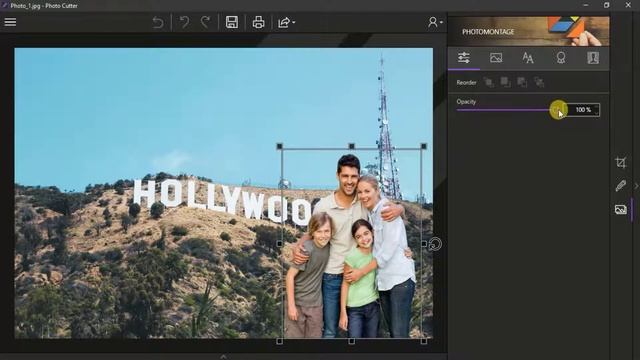Switch to the portrait silhouette tab
The width and height of the screenshot is (640, 360).
(593, 58)
